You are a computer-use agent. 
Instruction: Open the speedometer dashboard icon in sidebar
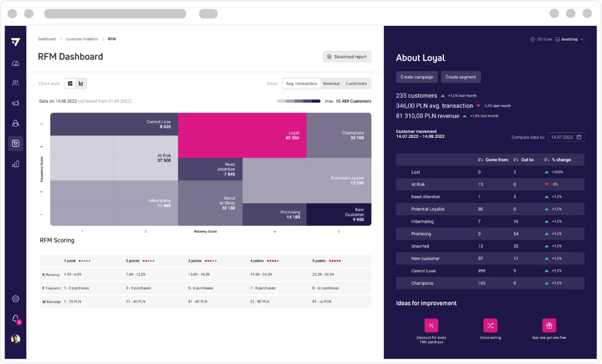pyautogui.click(x=15, y=63)
